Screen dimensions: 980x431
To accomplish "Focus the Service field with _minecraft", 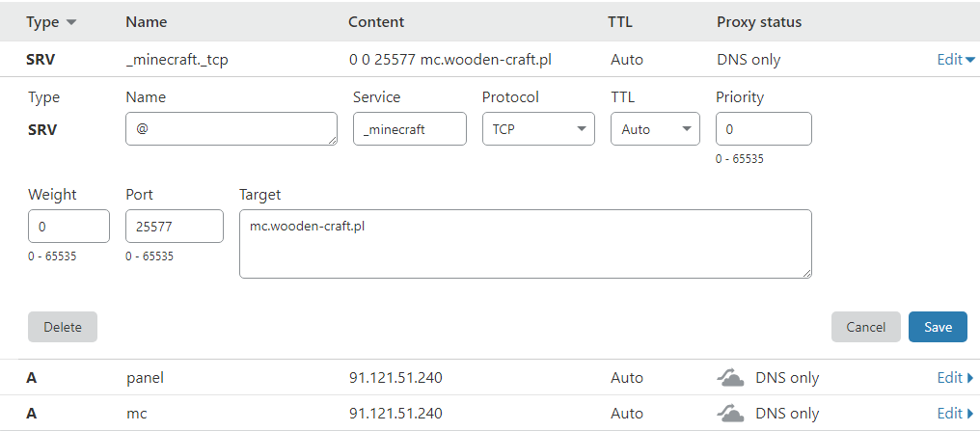I will click(409, 129).
